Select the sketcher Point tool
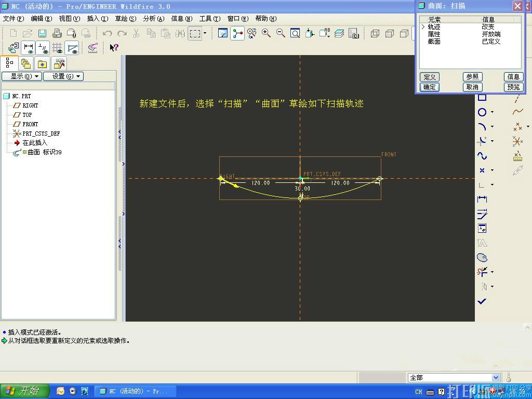The width and height of the screenshot is (532, 399). tap(482, 170)
